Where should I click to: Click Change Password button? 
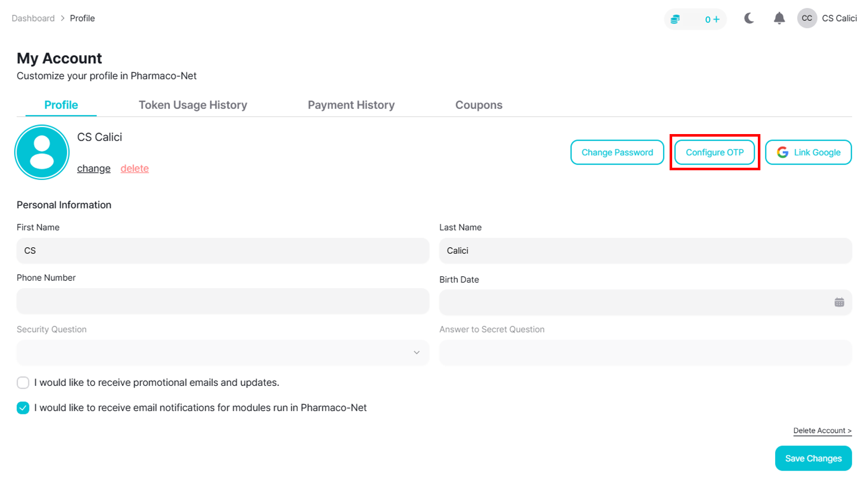617,152
